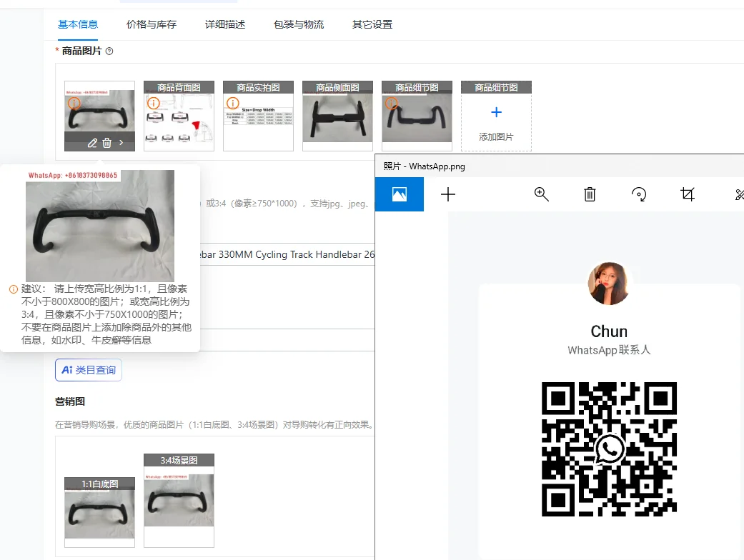Click the Chun profile avatar in Photos
Screen dimensions: 744x560
point(609,284)
